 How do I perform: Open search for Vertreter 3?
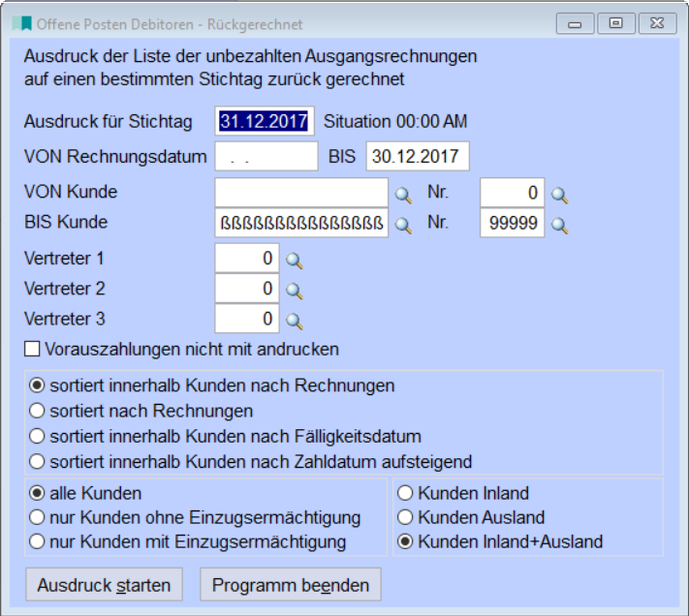point(294,321)
